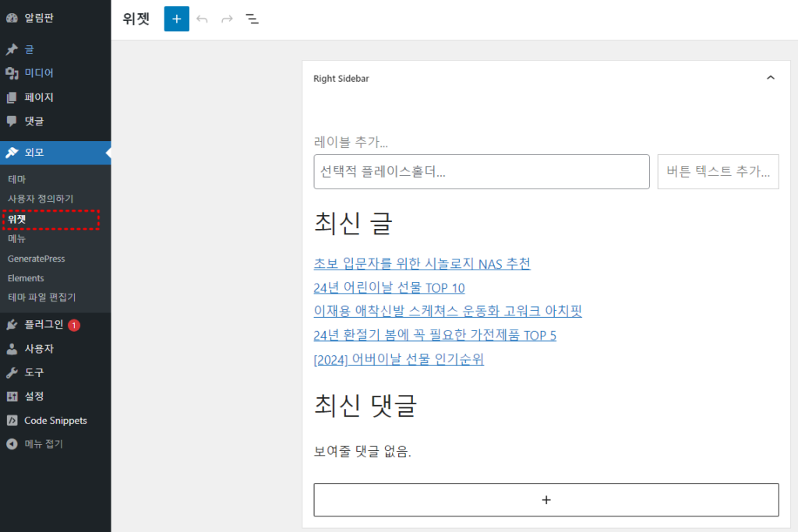Open the block list view icon

[x=252, y=19]
